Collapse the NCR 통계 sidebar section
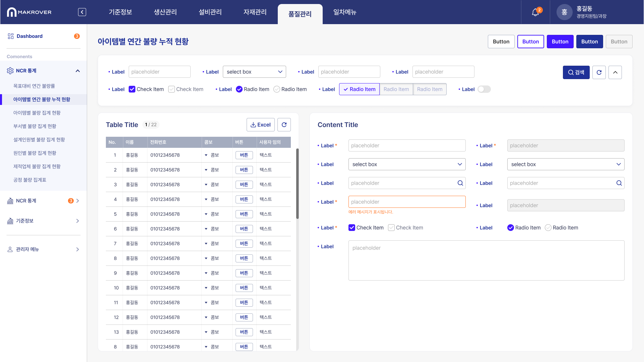The image size is (644, 362). (x=78, y=71)
